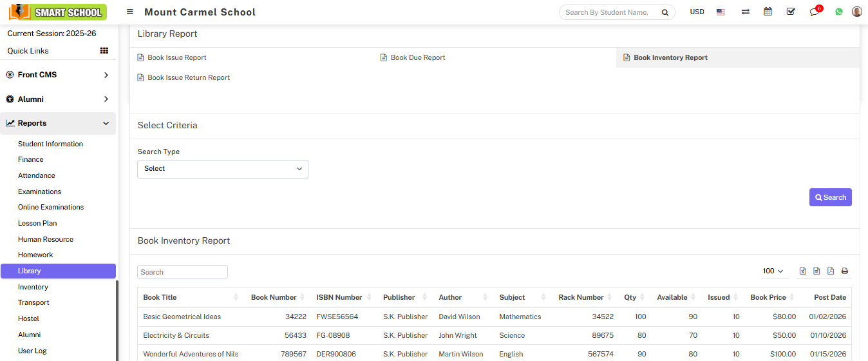Image resolution: width=868 pixels, height=361 pixels.
Task: Open the Book Due Report tab
Action: pos(417,57)
